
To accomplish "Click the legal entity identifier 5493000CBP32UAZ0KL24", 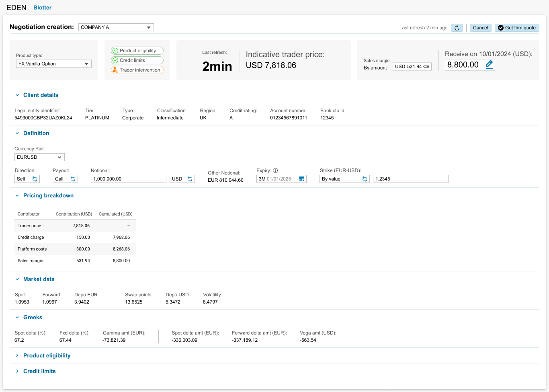I will click(x=43, y=118).
